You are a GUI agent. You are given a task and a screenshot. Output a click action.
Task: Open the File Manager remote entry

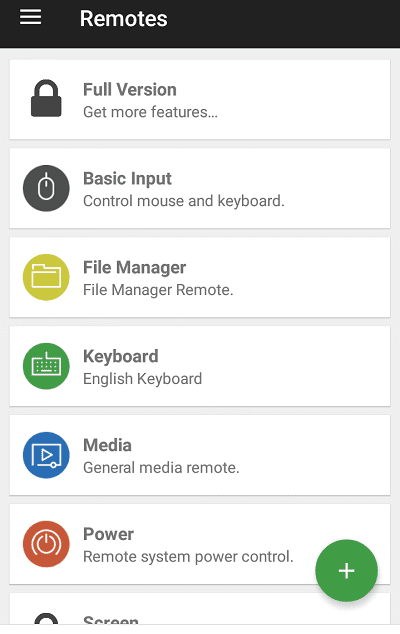coord(200,277)
